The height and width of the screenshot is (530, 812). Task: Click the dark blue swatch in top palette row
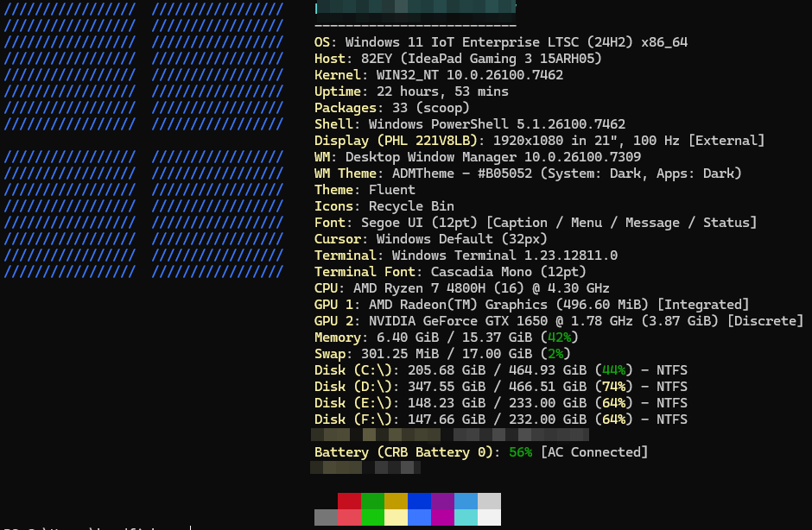pos(419,501)
